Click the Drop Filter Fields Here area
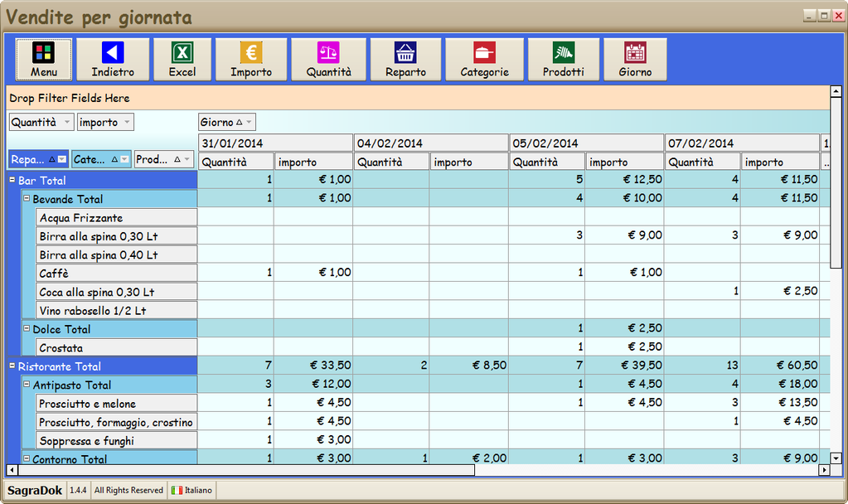The height and width of the screenshot is (504, 848). (x=418, y=98)
